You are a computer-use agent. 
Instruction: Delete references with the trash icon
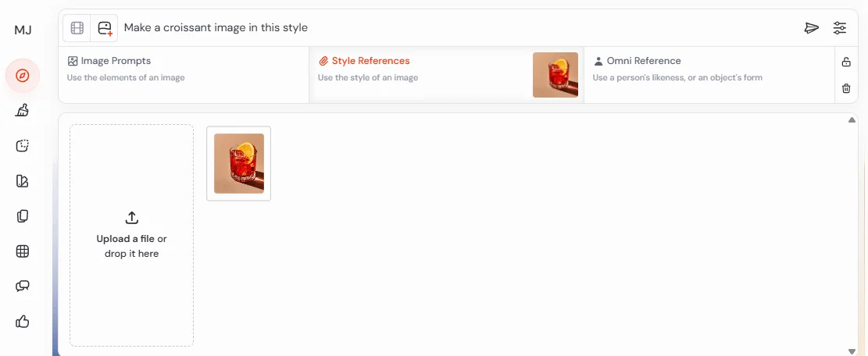tap(846, 88)
